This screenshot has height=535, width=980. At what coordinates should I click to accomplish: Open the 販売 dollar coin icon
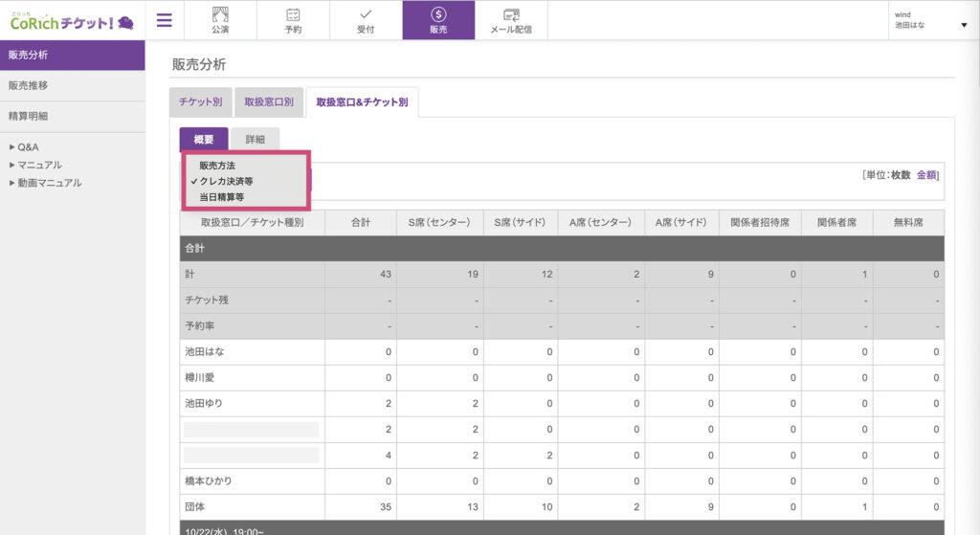[438, 14]
